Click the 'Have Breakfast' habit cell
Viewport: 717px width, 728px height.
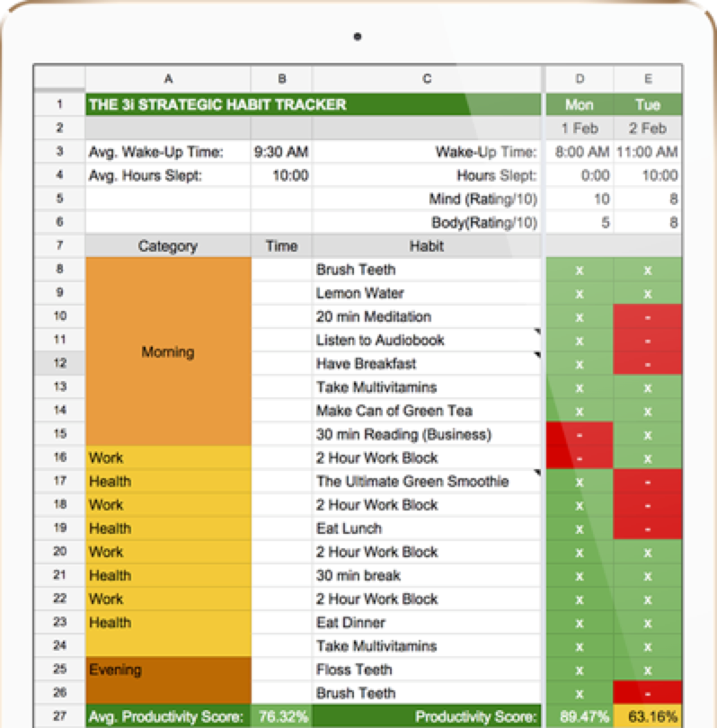tap(427, 364)
